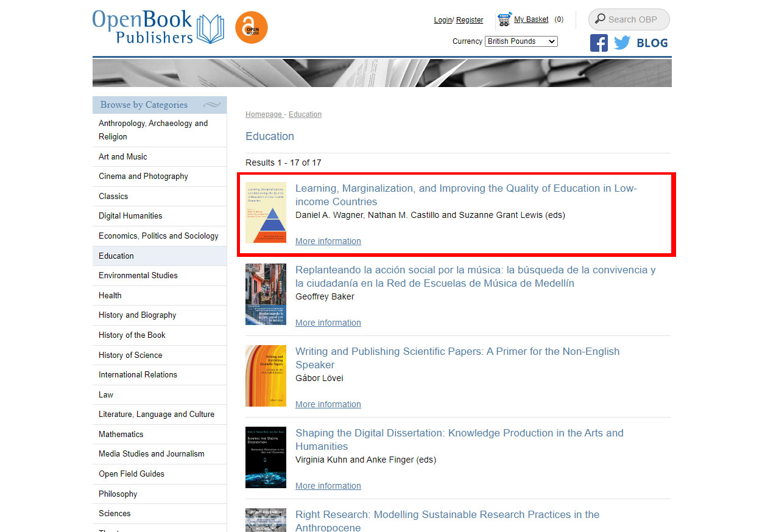Click Shaping the Digital Dissertation cover
The height and width of the screenshot is (532, 765).
point(266,457)
